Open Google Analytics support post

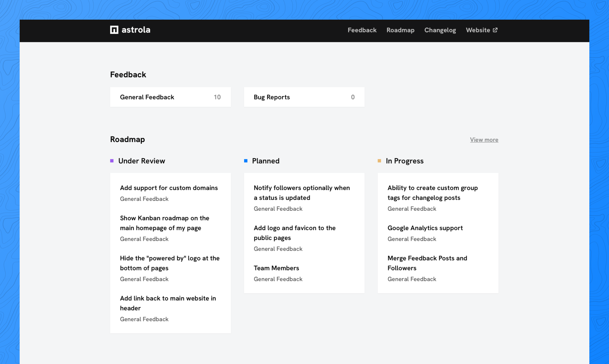pyautogui.click(x=425, y=228)
